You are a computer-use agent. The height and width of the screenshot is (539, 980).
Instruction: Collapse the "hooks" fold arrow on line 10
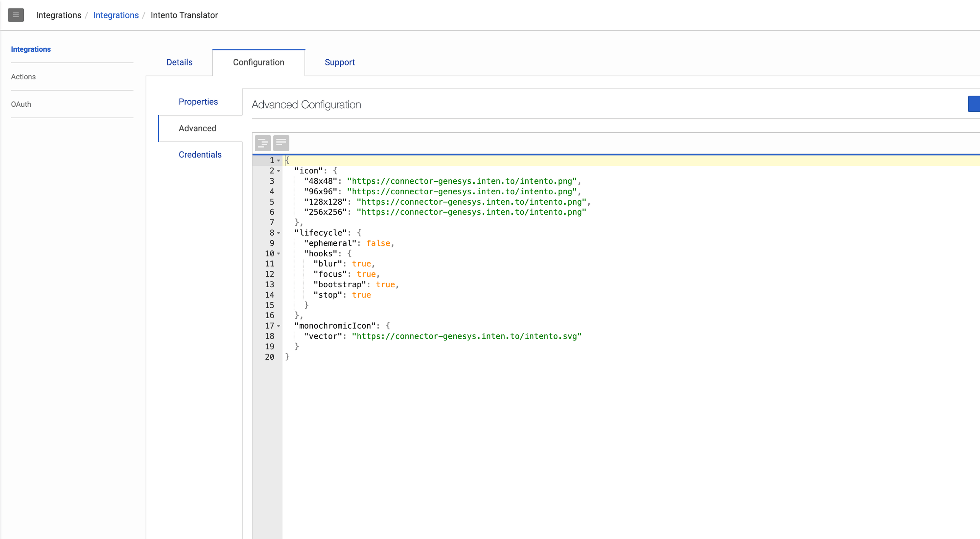(x=279, y=254)
